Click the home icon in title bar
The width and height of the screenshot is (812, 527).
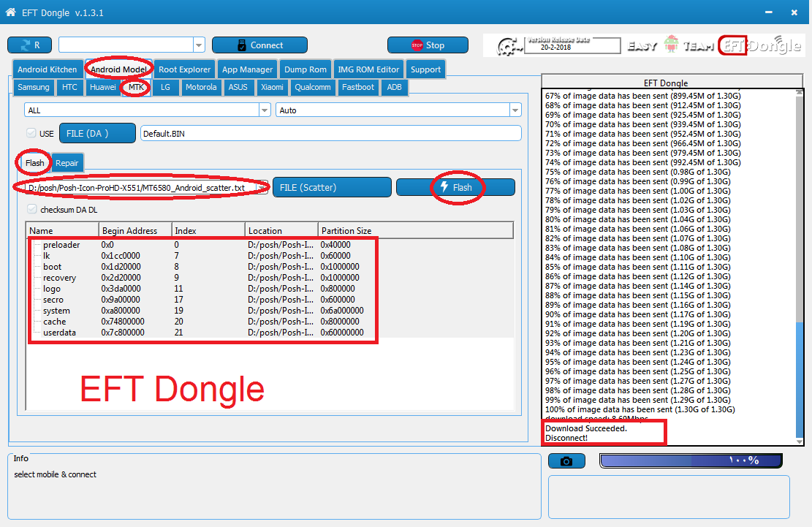pos(10,12)
